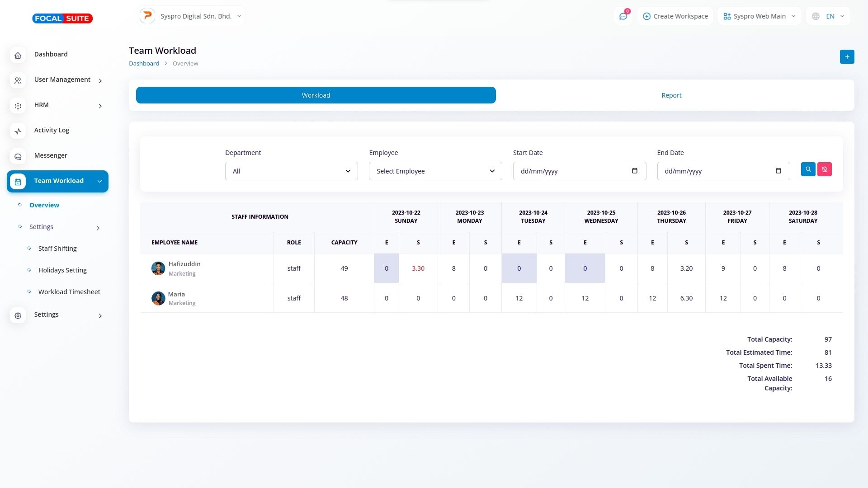The height and width of the screenshot is (488, 868).
Task: Click the pink reset filter icon
Action: (x=824, y=169)
